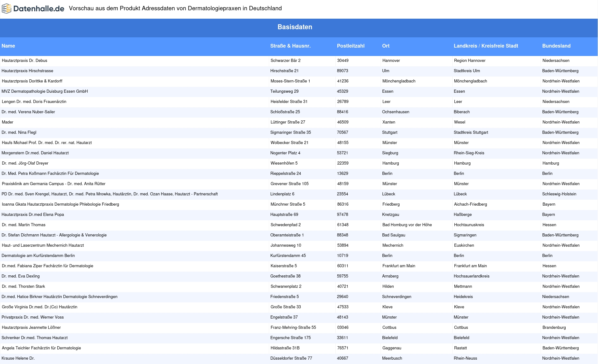Select Dr. Med. Petra Koßmann entry

[x=50, y=174]
